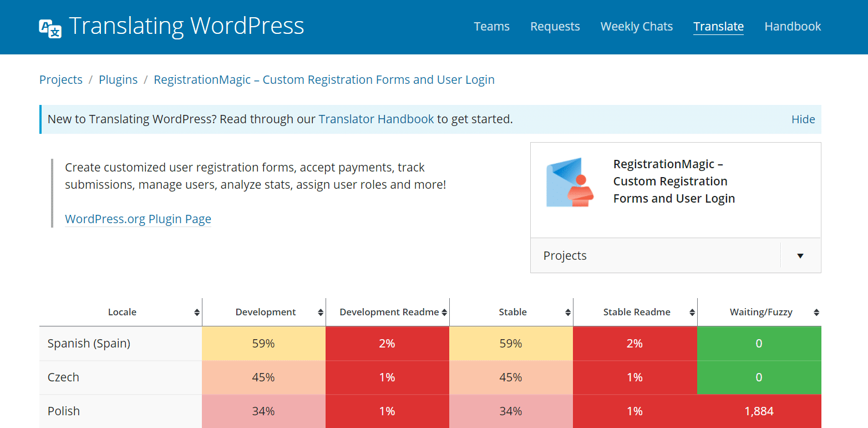Sort by Waiting/Fuzzy column
Screen dimensions: 868x428
[760, 312]
